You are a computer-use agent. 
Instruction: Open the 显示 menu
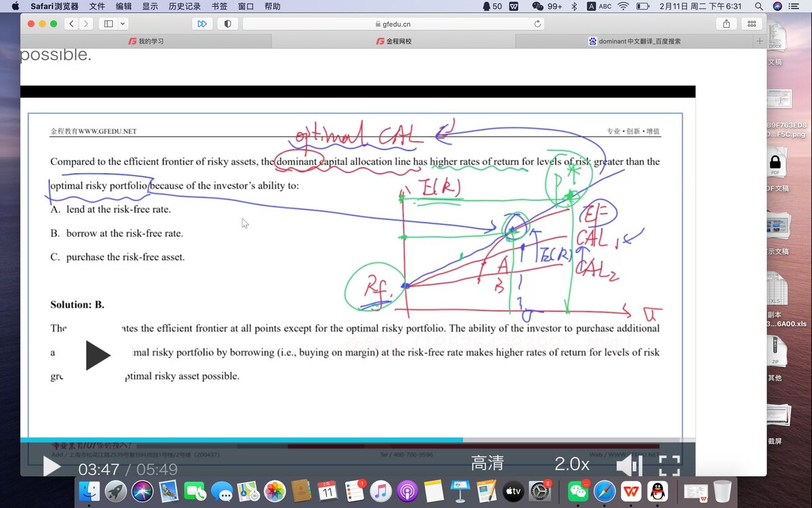point(150,6)
